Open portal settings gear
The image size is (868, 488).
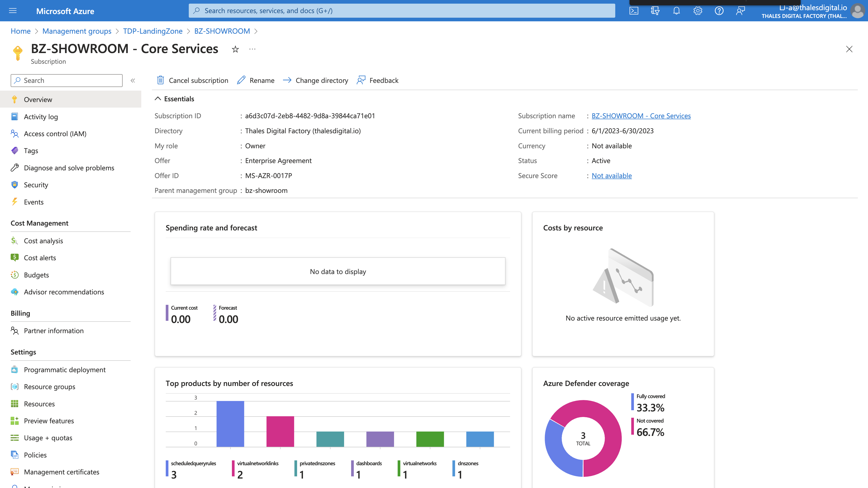(697, 11)
